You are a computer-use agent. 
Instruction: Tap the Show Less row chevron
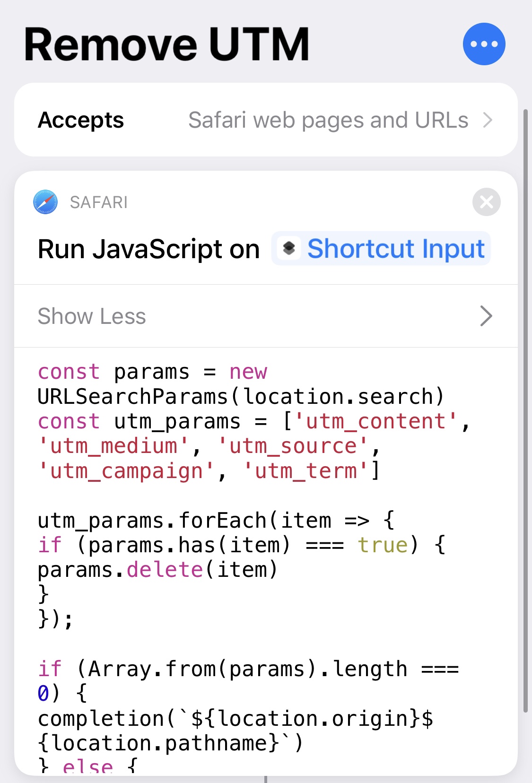point(486,316)
